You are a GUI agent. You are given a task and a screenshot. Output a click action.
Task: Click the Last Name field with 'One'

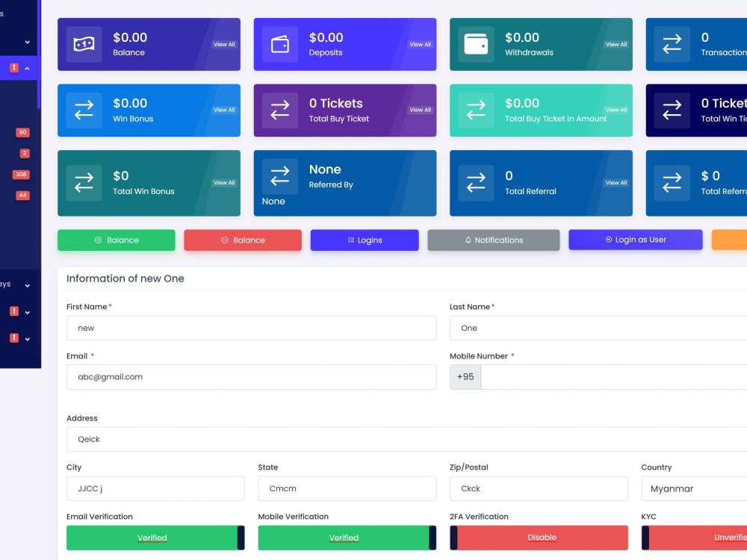point(598,328)
